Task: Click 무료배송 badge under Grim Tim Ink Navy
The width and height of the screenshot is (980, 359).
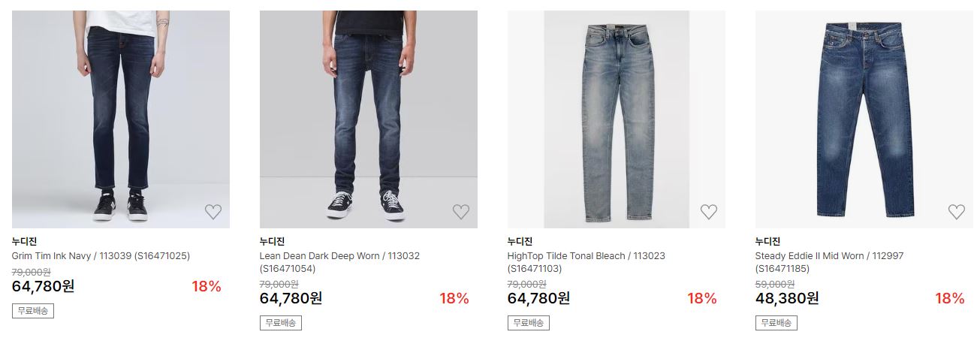Action: (33, 311)
